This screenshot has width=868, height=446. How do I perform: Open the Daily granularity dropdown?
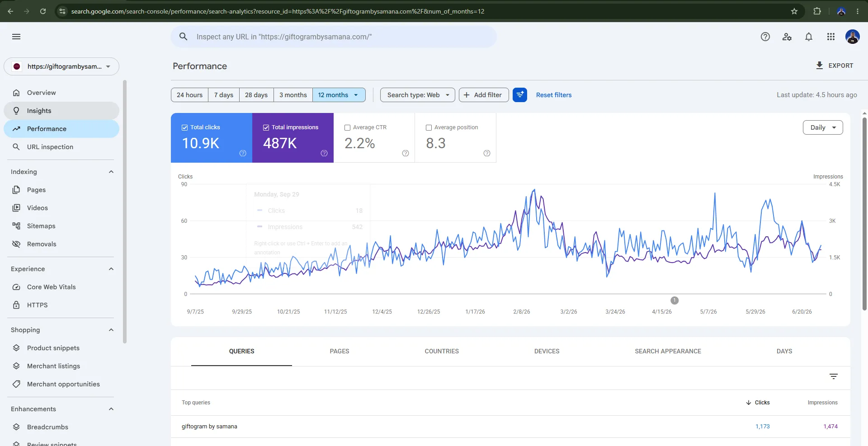(x=823, y=127)
